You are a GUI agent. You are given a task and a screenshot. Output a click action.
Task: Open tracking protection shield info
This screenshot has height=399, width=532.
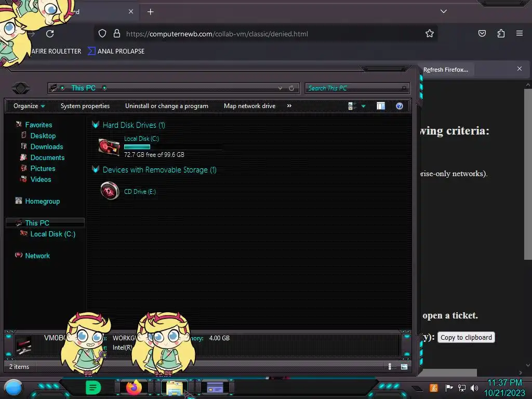102,33
